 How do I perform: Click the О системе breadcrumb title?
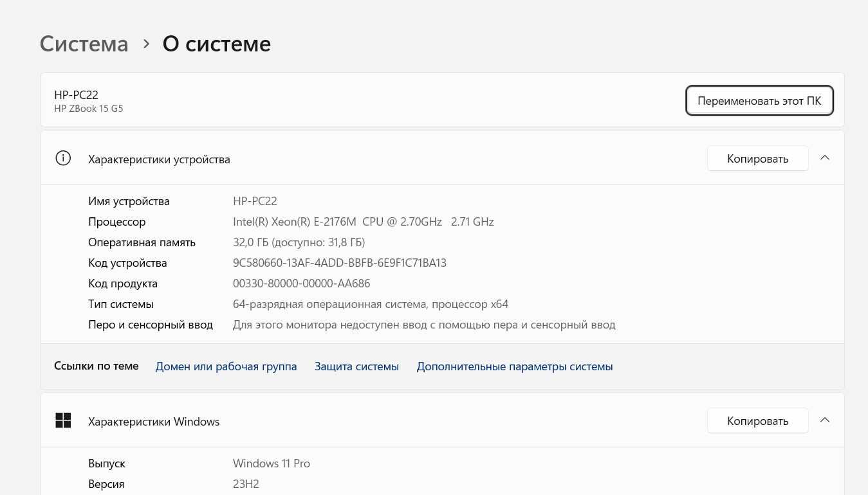[x=216, y=44]
